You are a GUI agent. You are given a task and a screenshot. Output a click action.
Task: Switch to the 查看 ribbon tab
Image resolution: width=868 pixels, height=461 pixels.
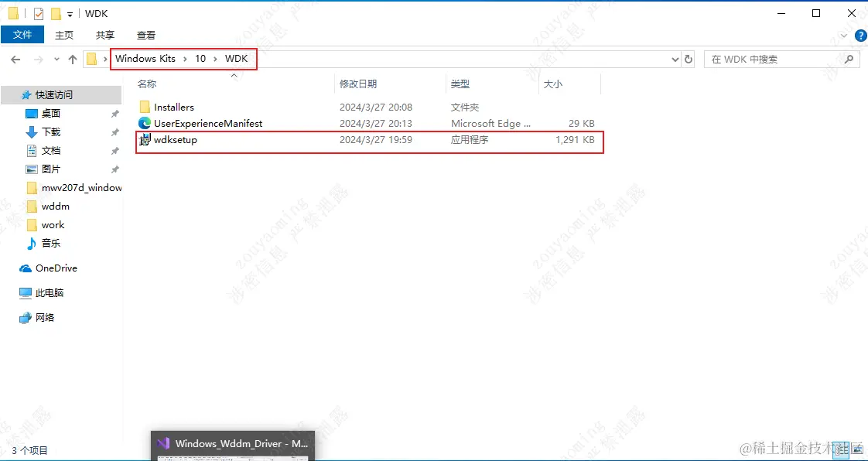(x=145, y=35)
